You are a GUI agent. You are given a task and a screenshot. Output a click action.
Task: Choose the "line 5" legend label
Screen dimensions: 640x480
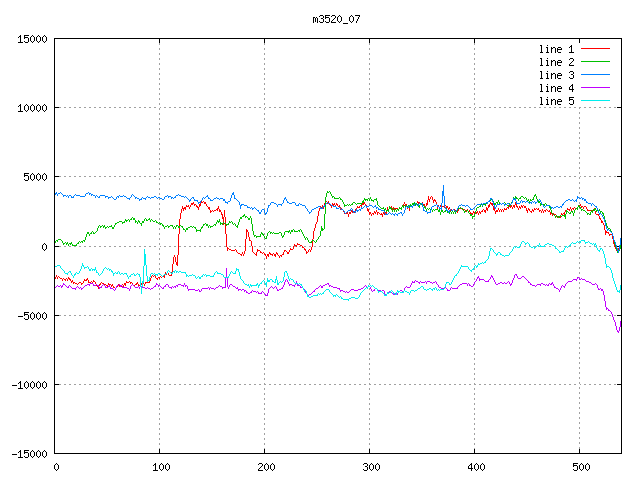click(556, 101)
